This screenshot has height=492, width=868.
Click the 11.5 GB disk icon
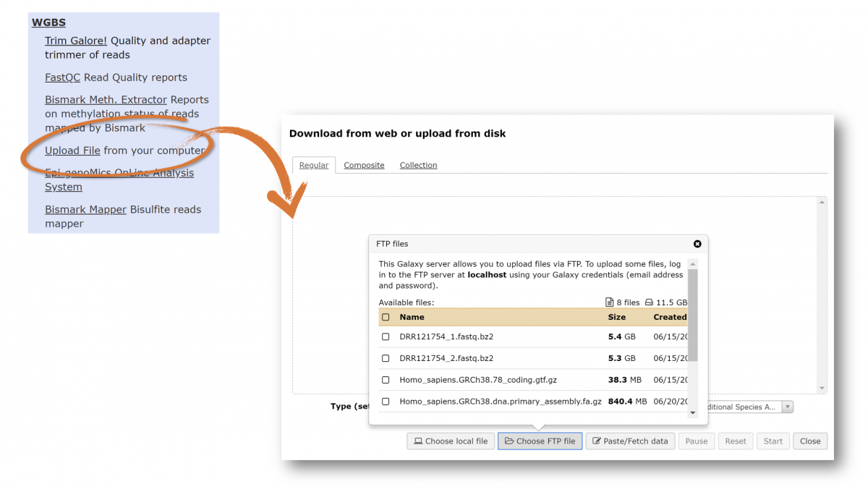pos(650,302)
